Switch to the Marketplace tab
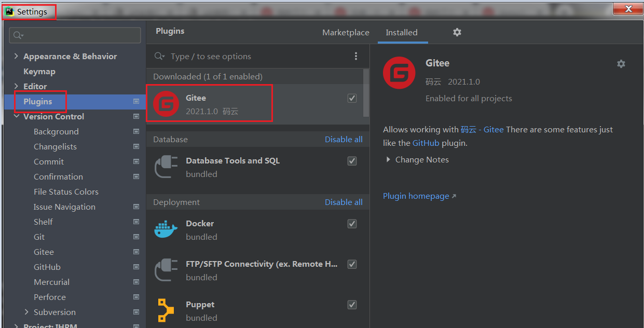 click(x=346, y=32)
